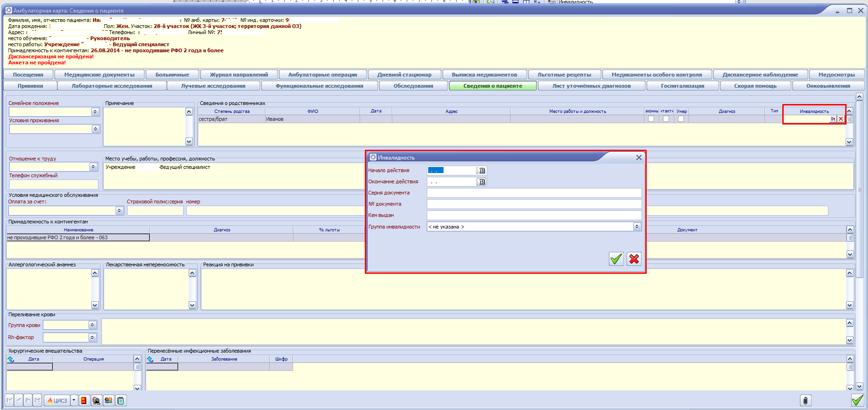Toggle the Умер checkbox for relative
This screenshot has width=868, height=410.
click(x=681, y=119)
